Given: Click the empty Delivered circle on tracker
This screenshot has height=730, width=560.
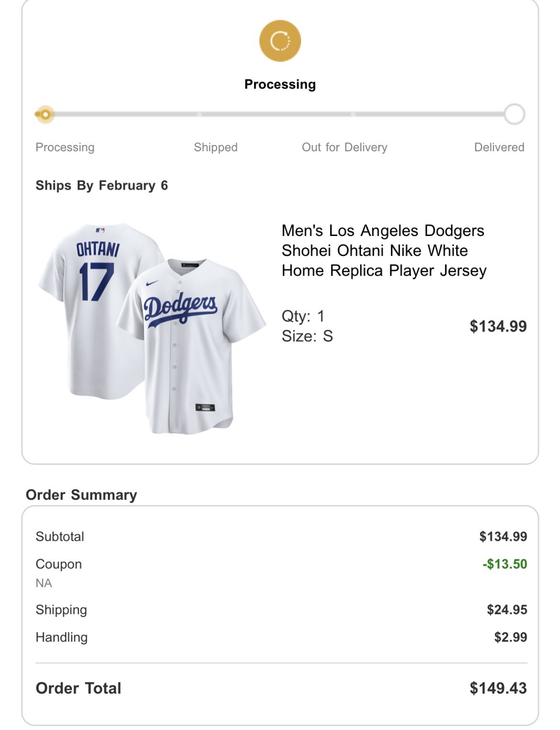Looking at the screenshot, I should click(514, 114).
